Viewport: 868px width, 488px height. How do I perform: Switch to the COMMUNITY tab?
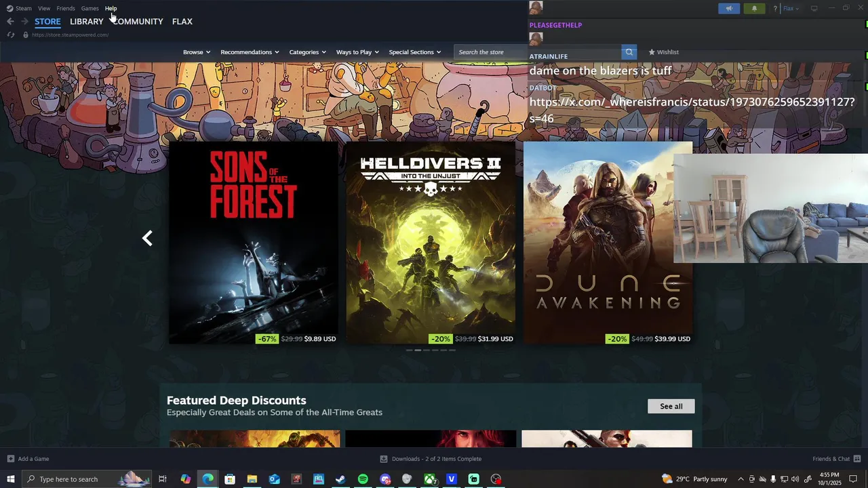[138, 22]
